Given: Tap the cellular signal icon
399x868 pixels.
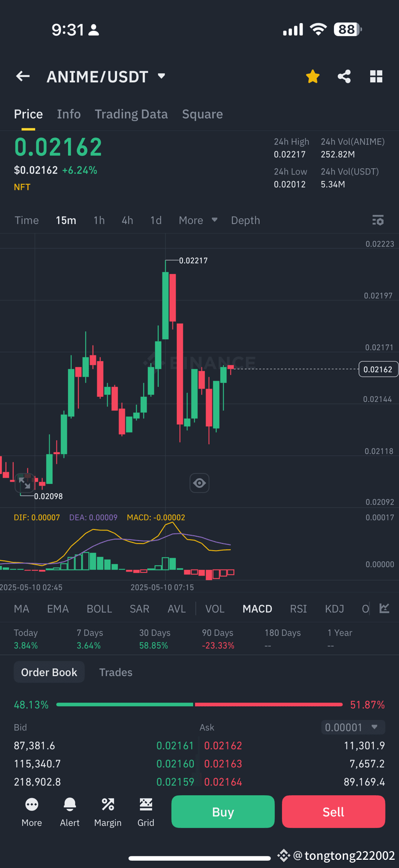Looking at the screenshot, I should pos(293,29).
